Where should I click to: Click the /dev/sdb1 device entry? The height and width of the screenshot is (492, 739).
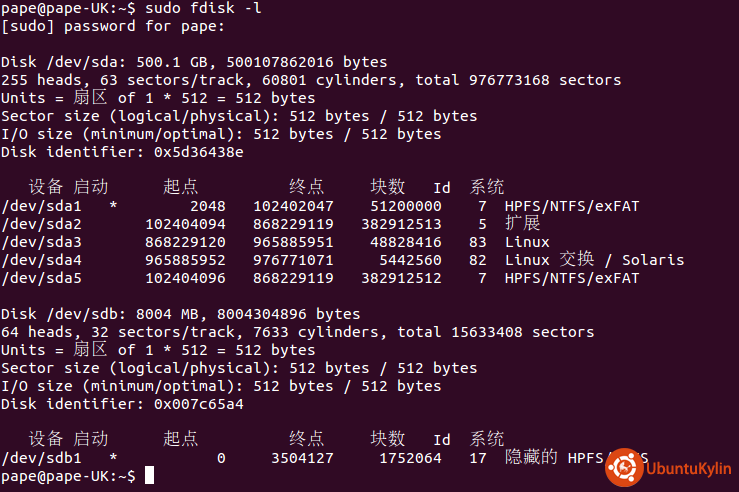pos(41,458)
